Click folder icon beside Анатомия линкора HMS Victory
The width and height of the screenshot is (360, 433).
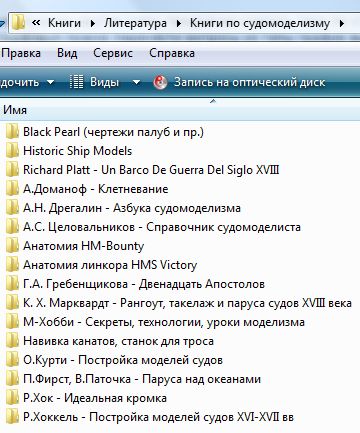12,265
